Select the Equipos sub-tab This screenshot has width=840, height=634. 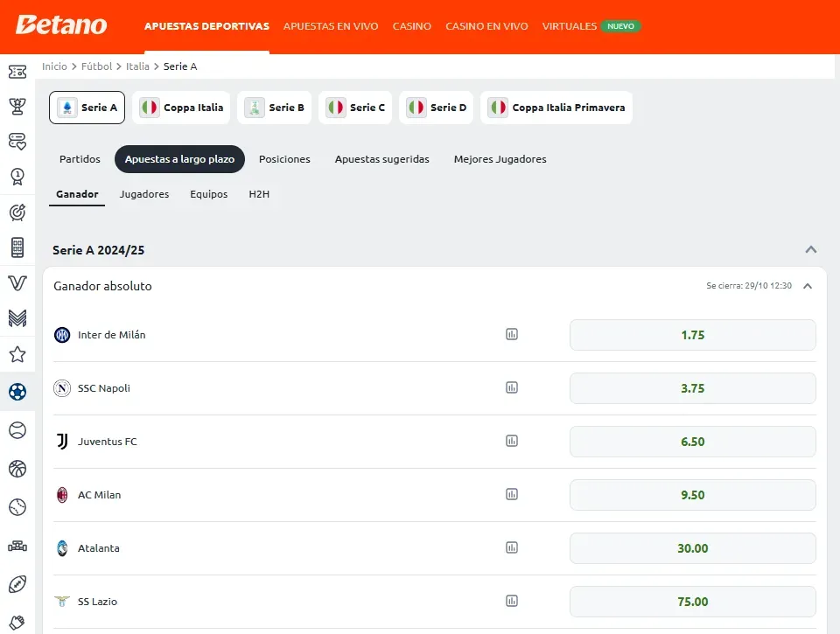(x=209, y=194)
